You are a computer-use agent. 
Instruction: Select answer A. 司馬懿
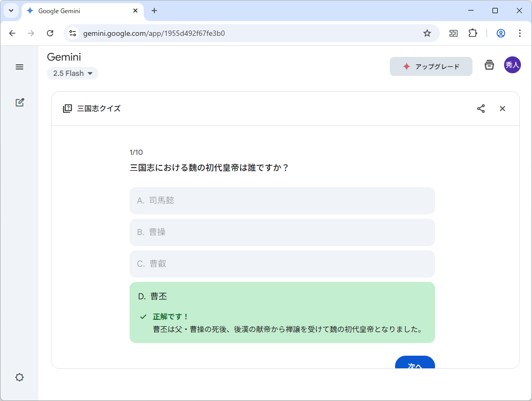(282, 200)
